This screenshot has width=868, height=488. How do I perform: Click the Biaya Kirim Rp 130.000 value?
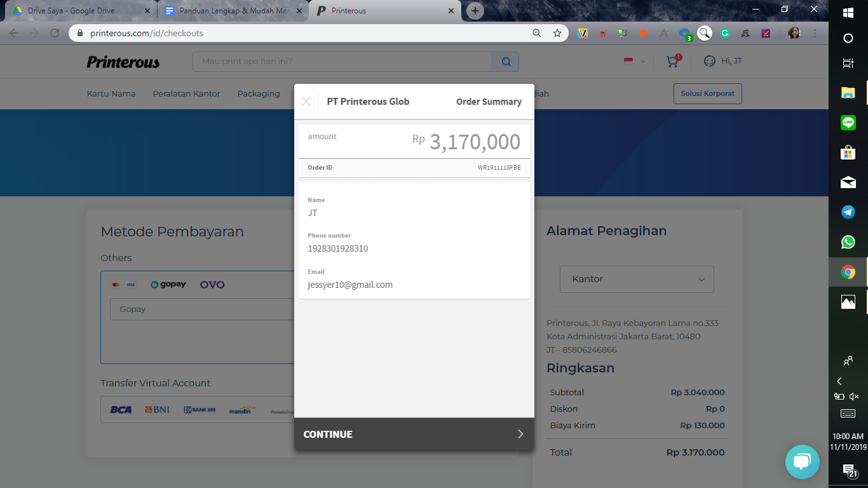[702, 426]
